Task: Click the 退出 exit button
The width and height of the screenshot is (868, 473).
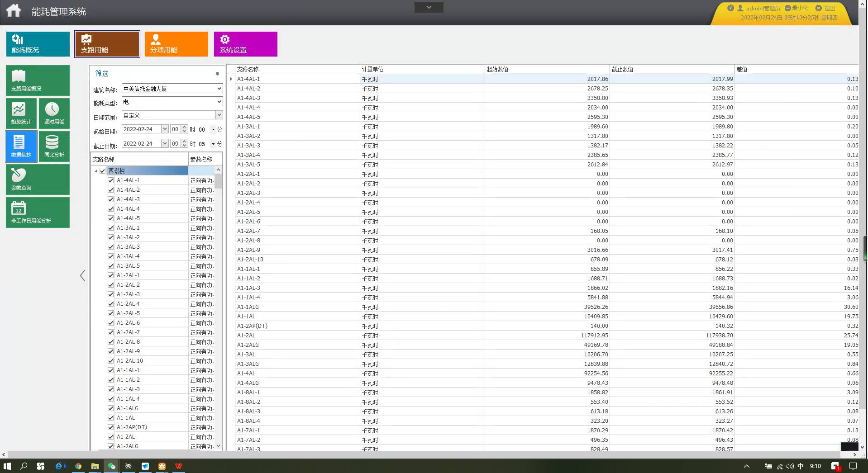Action: [825, 8]
